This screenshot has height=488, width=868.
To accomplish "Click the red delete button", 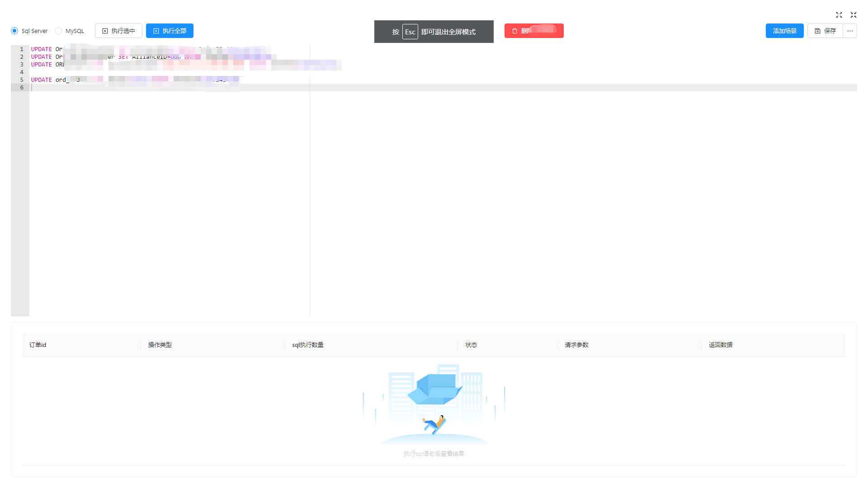I will tap(534, 31).
